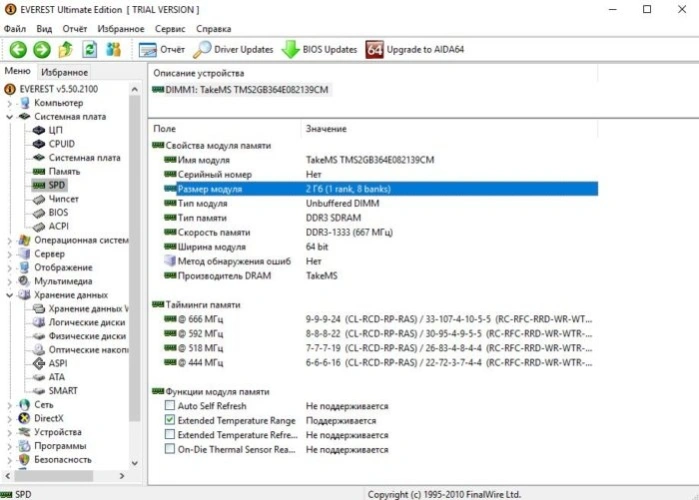Viewport: 699px width, 500px height.
Task: Select Устройства in the tree
Action: point(58,432)
